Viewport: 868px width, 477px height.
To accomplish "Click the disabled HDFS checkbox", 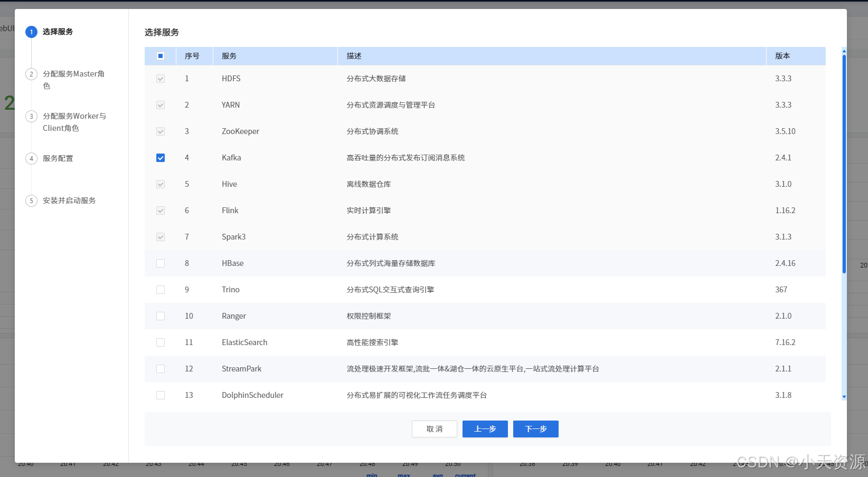I will (161, 79).
